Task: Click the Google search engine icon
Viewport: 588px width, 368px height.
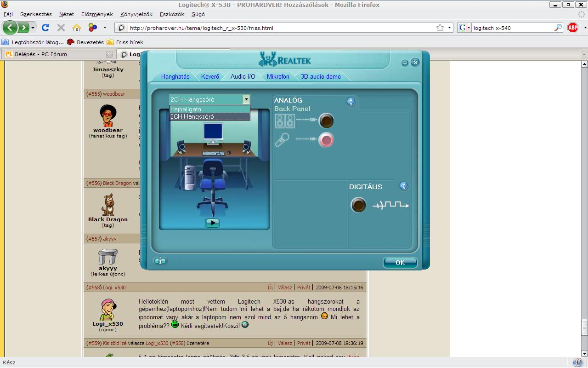Action: [463, 28]
